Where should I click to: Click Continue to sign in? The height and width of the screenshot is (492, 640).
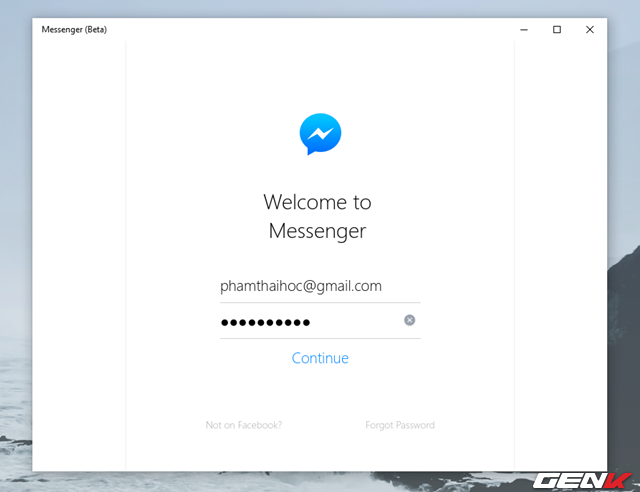pyautogui.click(x=320, y=358)
